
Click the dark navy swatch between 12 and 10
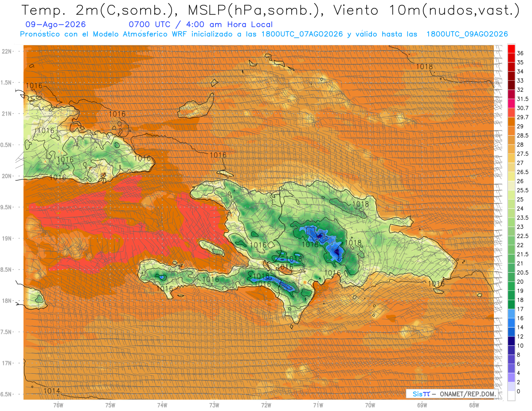point(511,341)
